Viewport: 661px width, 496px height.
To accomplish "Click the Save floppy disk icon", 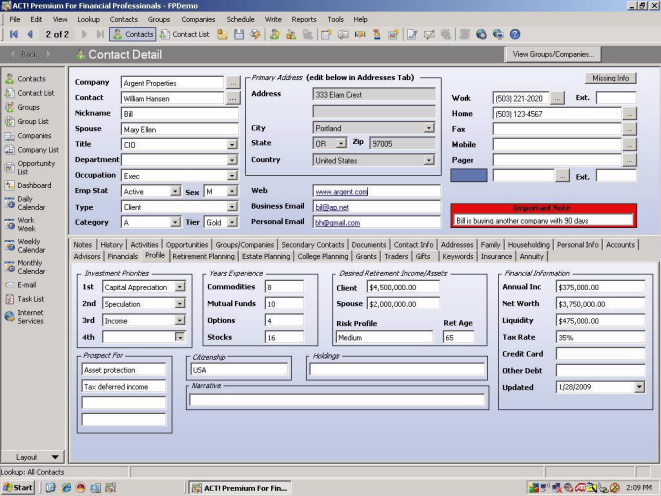I will tap(239, 34).
